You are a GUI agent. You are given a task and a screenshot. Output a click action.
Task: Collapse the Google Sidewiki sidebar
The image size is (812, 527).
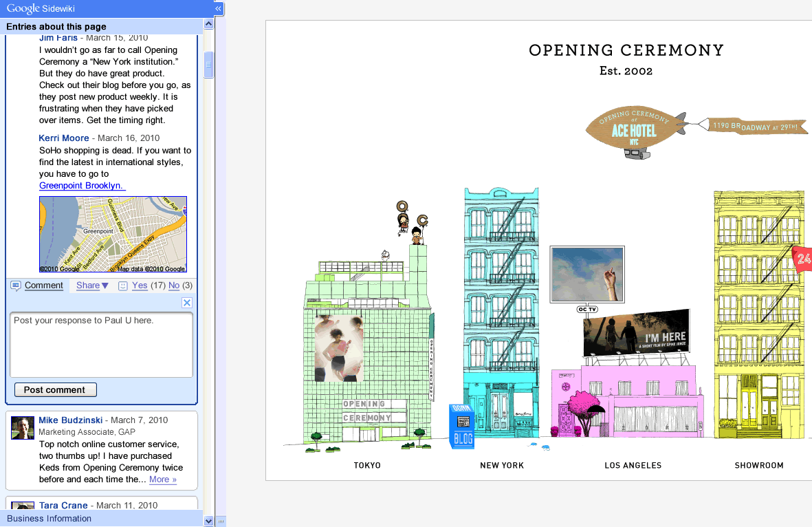point(218,8)
